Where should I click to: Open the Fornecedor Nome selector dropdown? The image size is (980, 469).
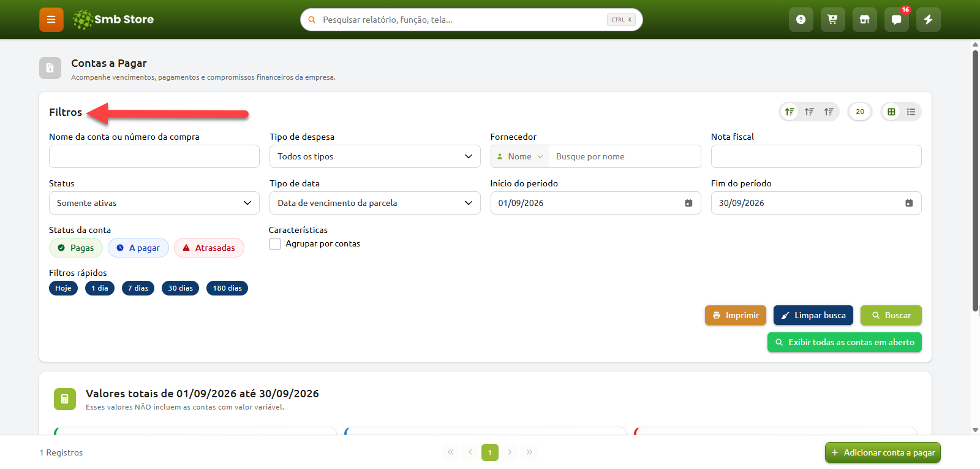(519, 156)
